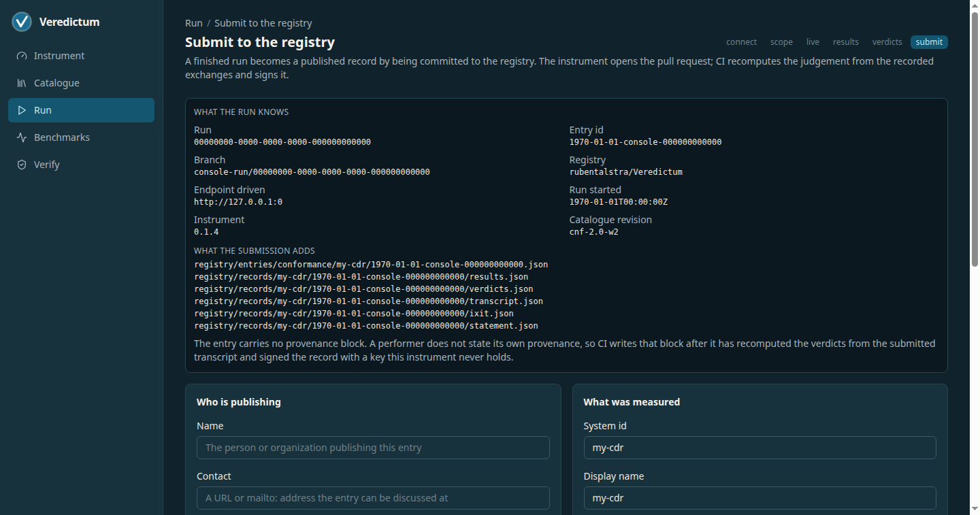Click the System id field

click(760, 448)
